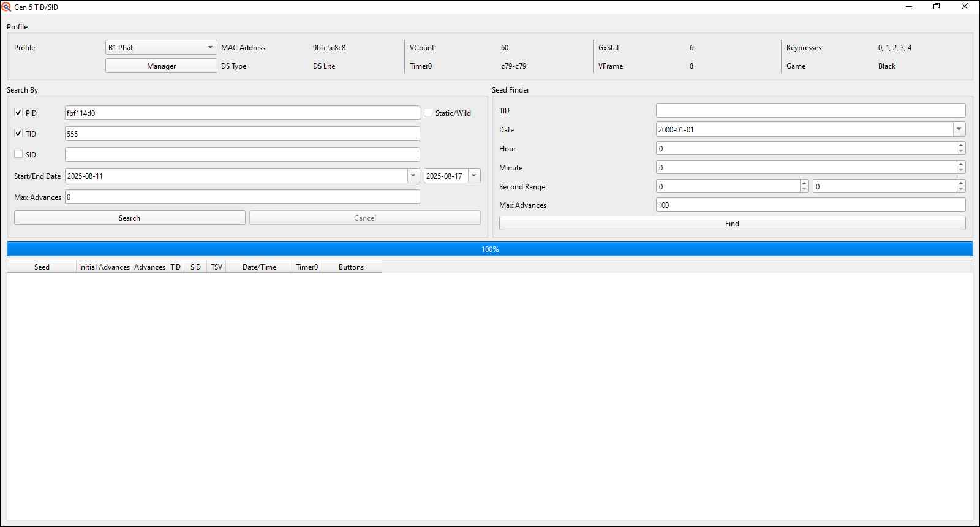The image size is (980, 527).
Task: Click the Gen 5 TID/SID app icon
Action: point(7,7)
